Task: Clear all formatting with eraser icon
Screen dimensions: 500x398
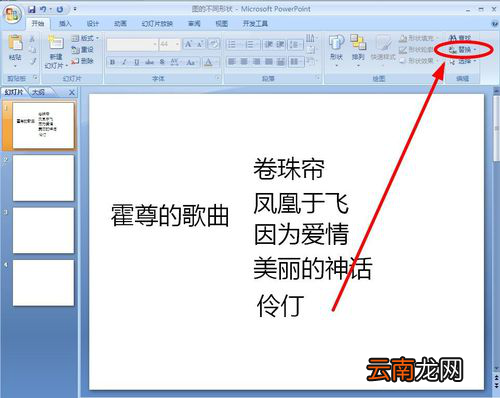Action: (214, 44)
